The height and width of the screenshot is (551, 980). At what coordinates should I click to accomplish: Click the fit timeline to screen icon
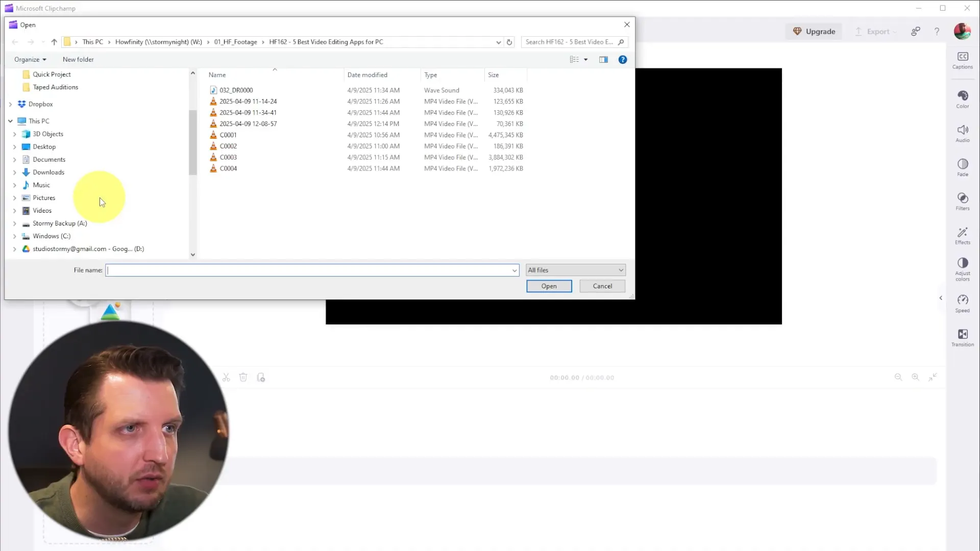(933, 377)
